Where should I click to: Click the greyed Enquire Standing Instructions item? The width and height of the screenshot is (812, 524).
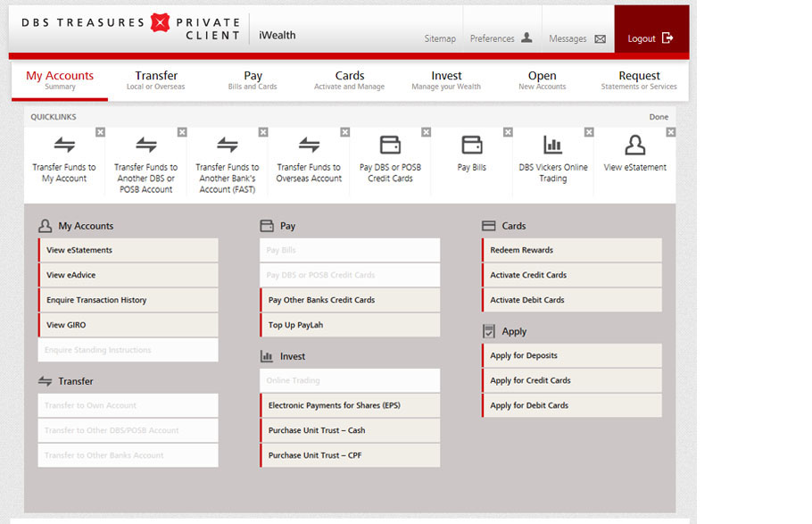128,350
